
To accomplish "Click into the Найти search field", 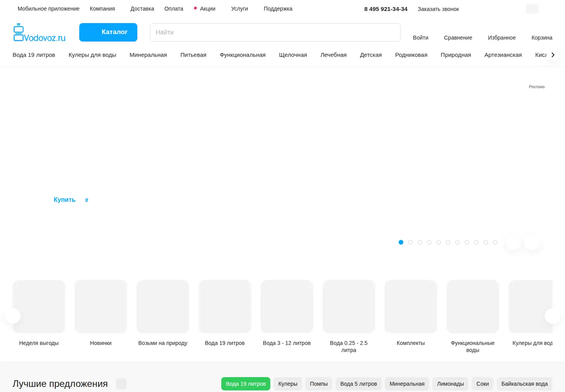I will point(275,32).
